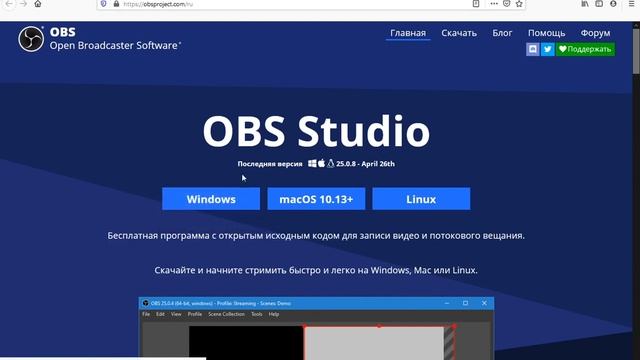Download OBS for Linux

point(421,199)
